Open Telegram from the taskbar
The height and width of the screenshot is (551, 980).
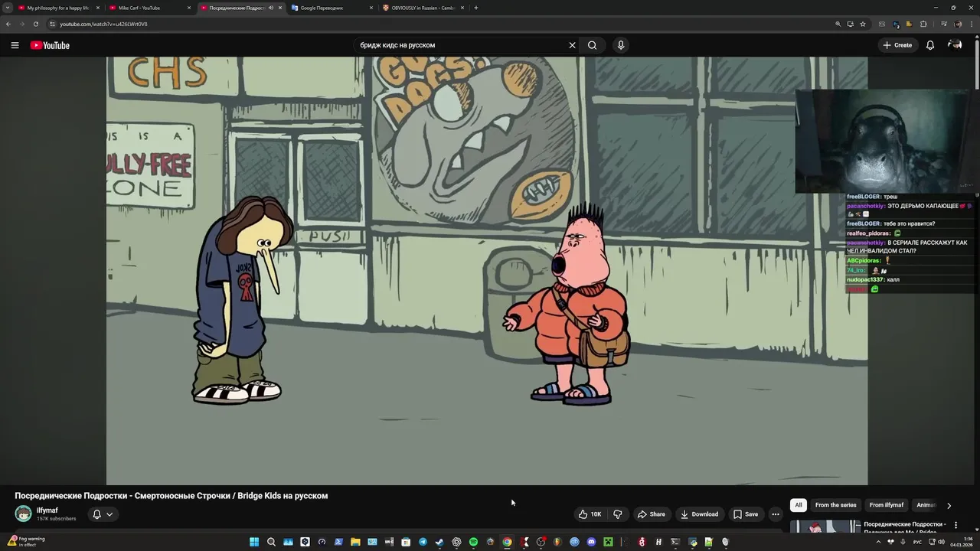pyautogui.click(x=423, y=542)
